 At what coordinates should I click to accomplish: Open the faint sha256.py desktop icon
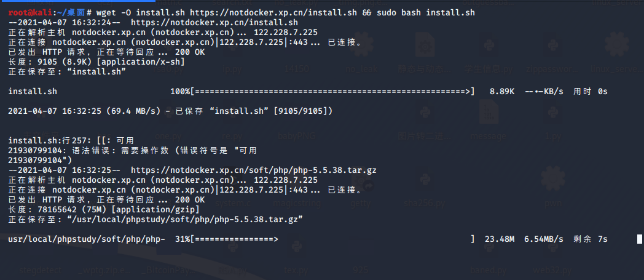click(x=424, y=182)
